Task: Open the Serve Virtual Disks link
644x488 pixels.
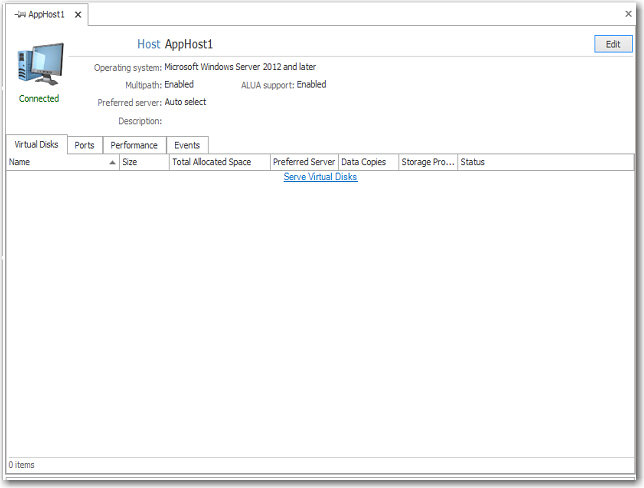Action: [x=320, y=177]
